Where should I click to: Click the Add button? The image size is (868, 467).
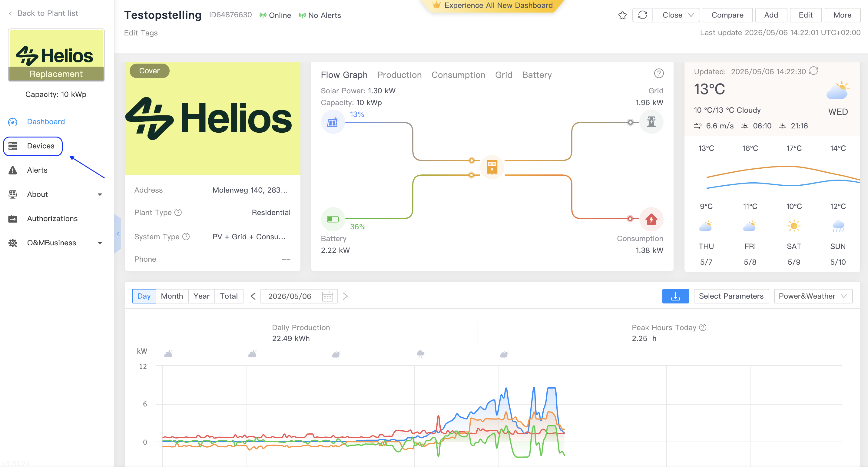(x=771, y=15)
